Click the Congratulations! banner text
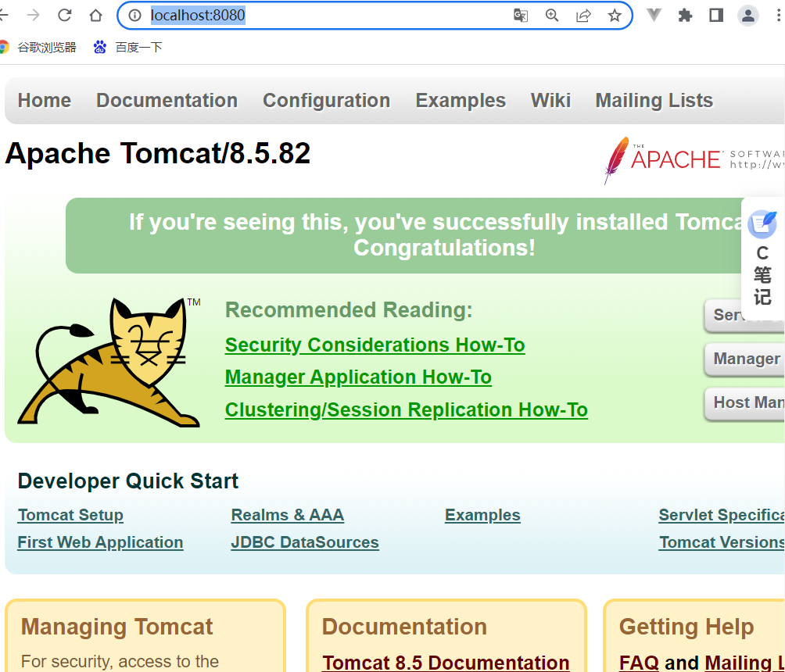The width and height of the screenshot is (785, 672). (x=444, y=248)
